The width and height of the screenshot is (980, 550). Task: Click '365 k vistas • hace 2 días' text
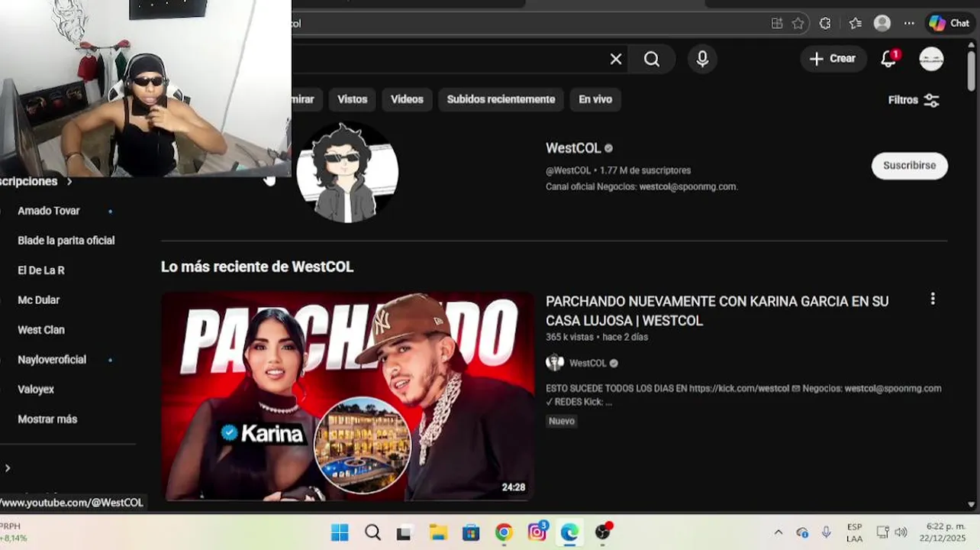(597, 337)
